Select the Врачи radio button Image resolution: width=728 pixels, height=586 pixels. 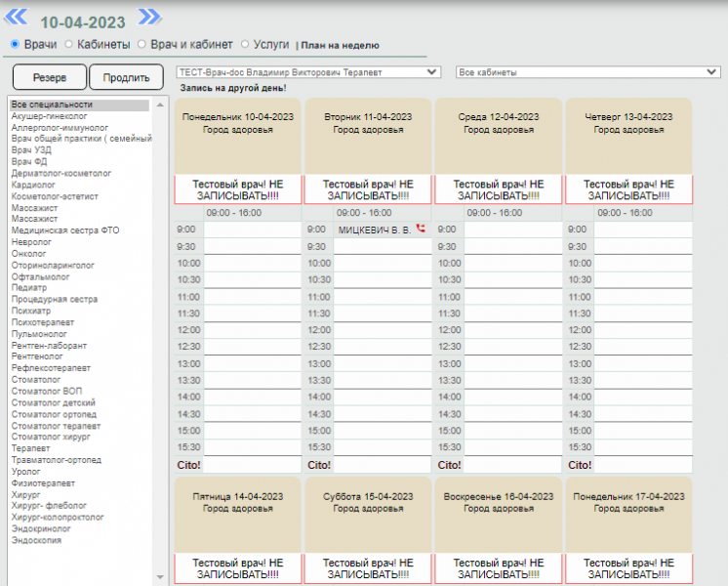pyautogui.click(x=15, y=44)
